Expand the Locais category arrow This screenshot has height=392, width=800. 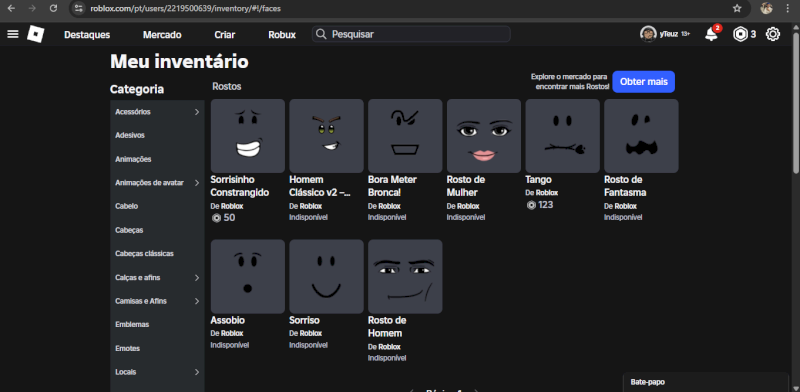click(x=197, y=372)
